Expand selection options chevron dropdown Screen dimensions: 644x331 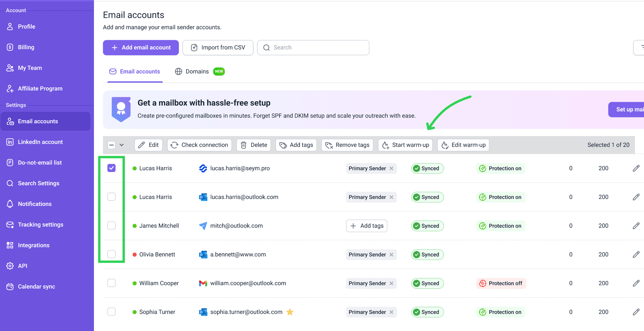121,145
